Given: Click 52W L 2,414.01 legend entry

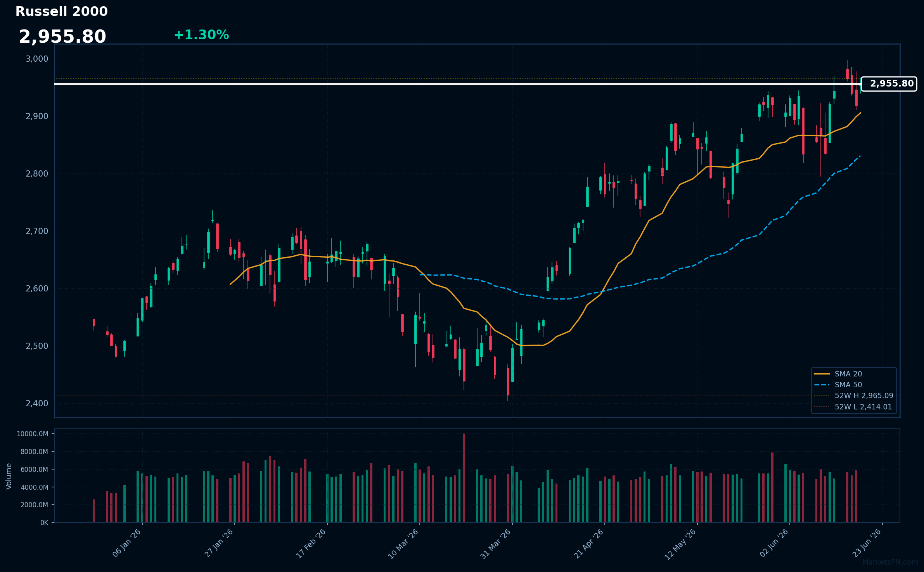Looking at the screenshot, I should pos(853,407).
